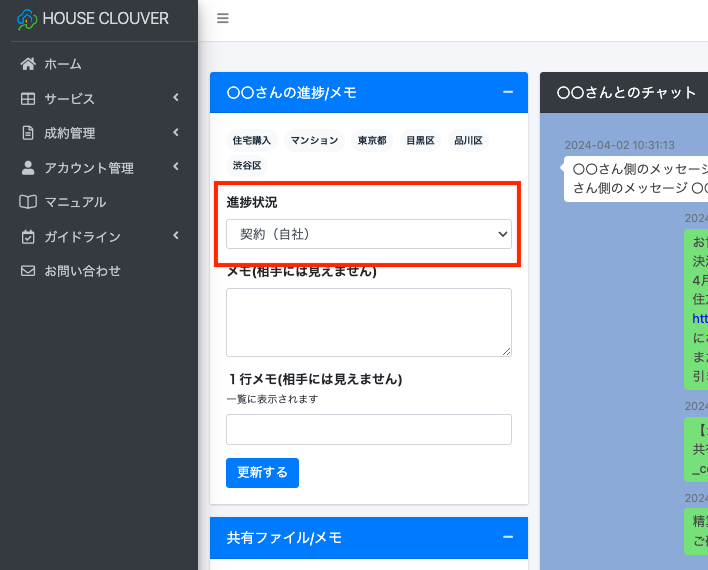Screen dimensions: 708x570
Task: Collapse the 共有ファイル/メモ panel
Action: [x=508, y=537]
